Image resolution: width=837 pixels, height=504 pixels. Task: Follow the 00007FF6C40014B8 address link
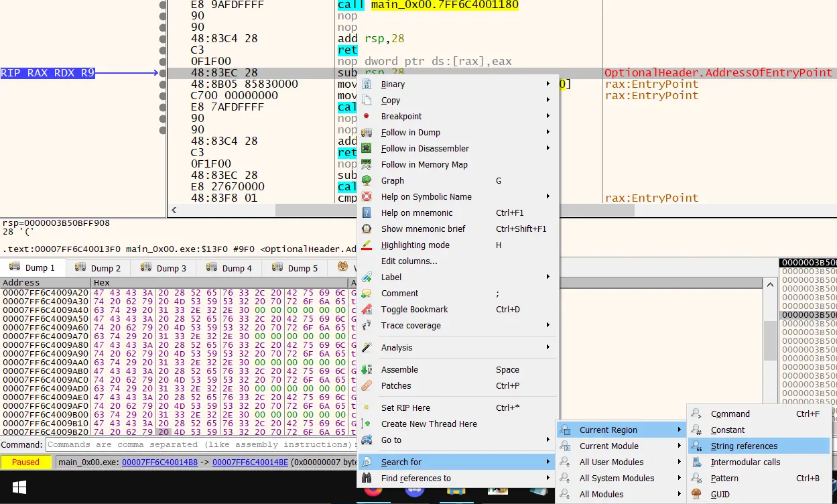coord(159,462)
